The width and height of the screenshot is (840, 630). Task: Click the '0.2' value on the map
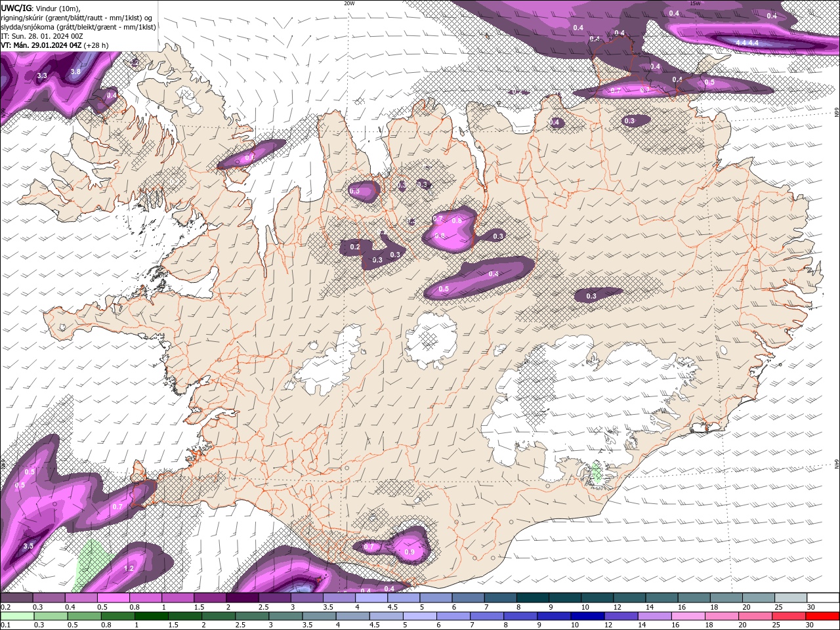coord(355,247)
